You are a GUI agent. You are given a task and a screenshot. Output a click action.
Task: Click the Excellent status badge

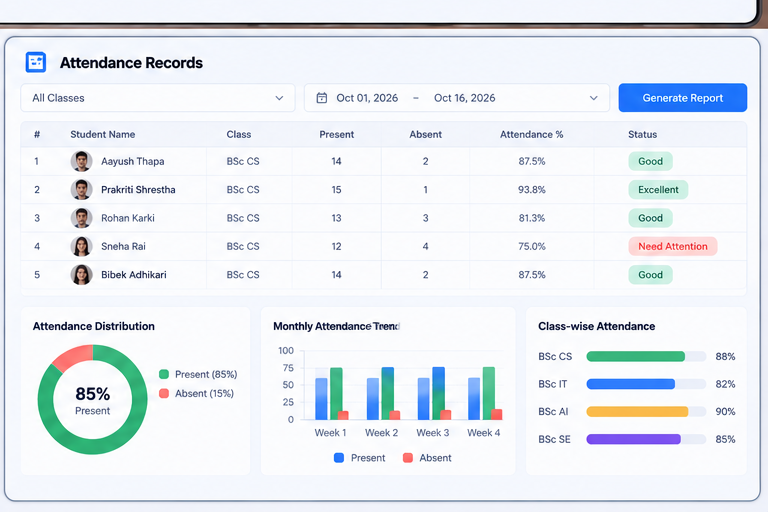[x=658, y=190]
